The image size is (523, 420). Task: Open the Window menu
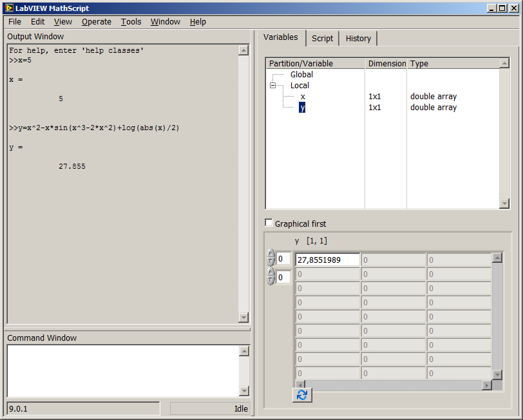pyautogui.click(x=165, y=22)
